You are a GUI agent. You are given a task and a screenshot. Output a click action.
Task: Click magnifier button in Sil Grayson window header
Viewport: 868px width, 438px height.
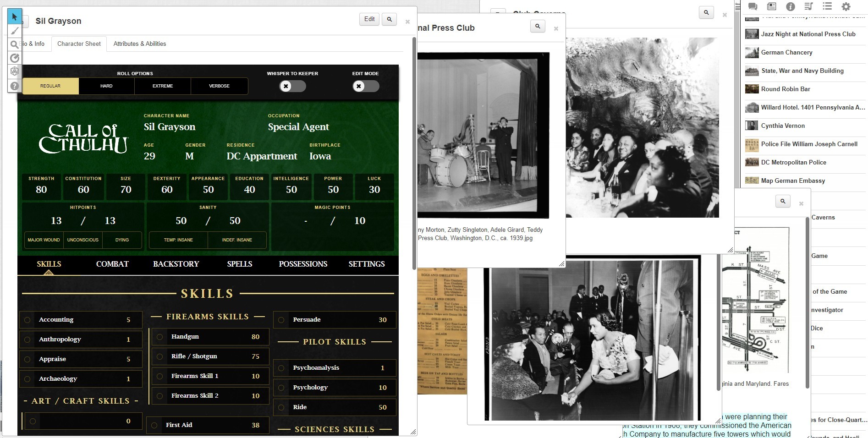coord(390,19)
